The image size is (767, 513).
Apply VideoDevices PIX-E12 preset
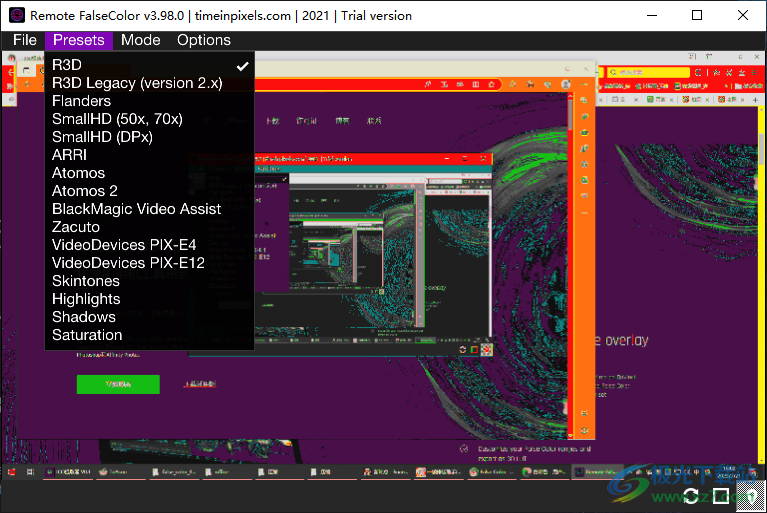(x=150, y=263)
